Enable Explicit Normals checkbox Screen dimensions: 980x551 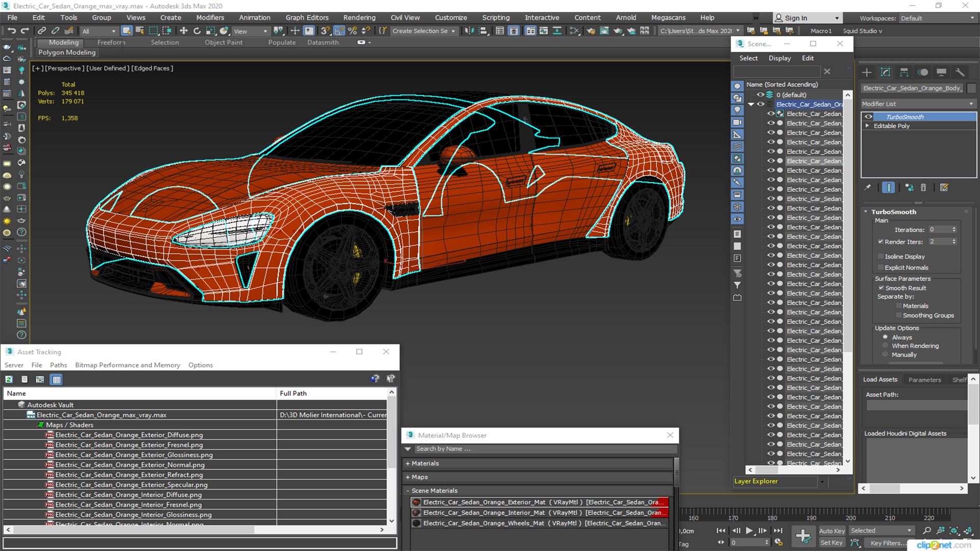click(880, 267)
